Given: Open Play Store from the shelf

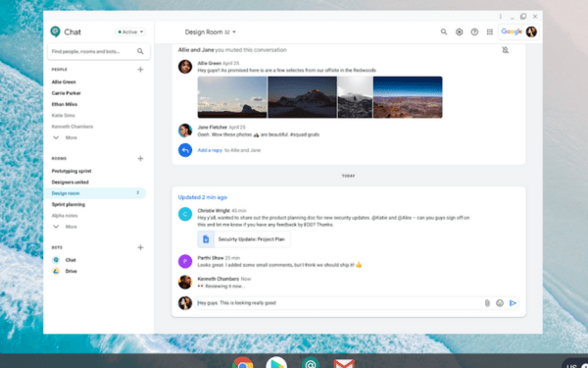Looking at the screenshot, I should 276,362.
